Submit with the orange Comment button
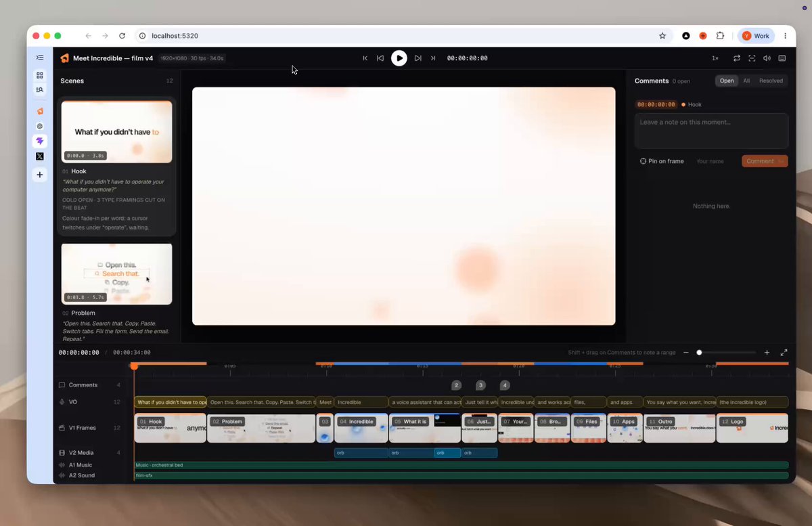Screen dimensions: 812x526 click(765, 161)
